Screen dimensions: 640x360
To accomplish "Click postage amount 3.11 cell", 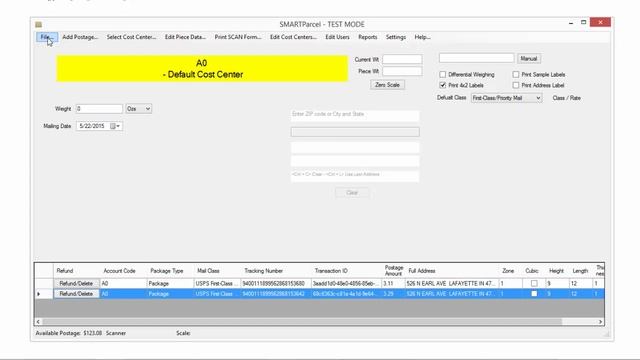I will [x=393, y=283].
